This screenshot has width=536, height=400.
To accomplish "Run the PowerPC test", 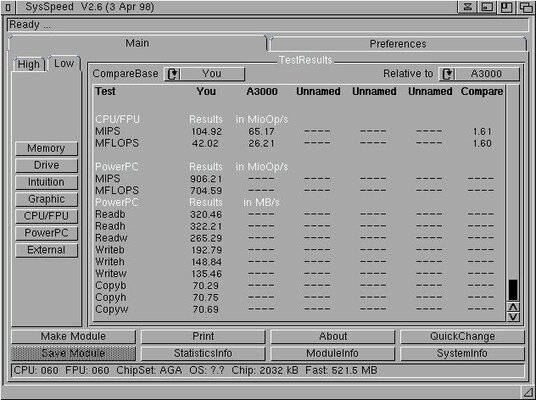I will click(46, 233).
